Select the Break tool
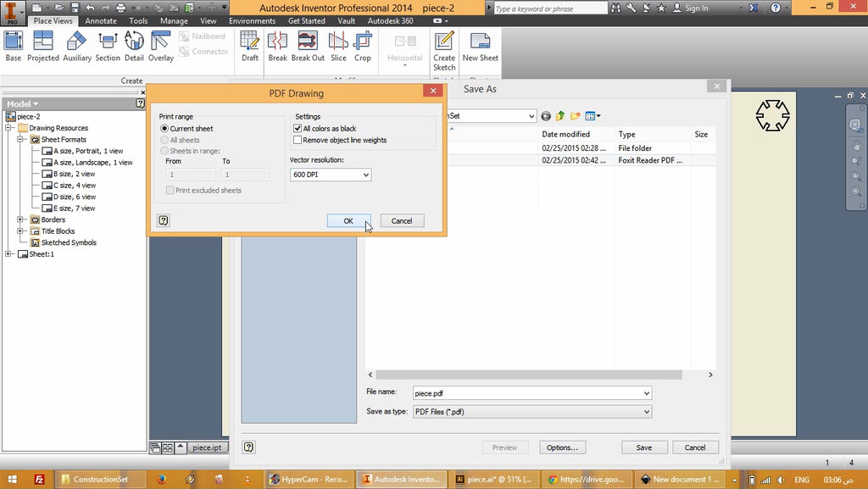868x489 pixels. (277, 47)
